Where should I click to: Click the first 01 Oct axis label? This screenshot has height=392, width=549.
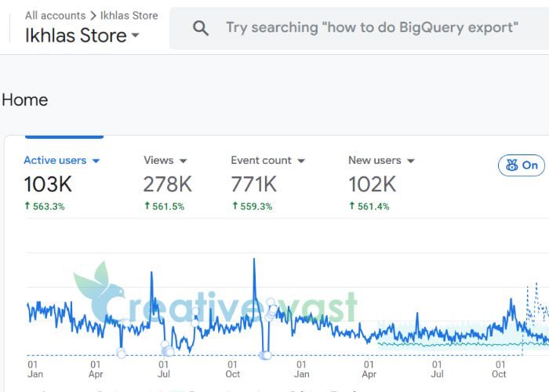[x=232, y=369]
